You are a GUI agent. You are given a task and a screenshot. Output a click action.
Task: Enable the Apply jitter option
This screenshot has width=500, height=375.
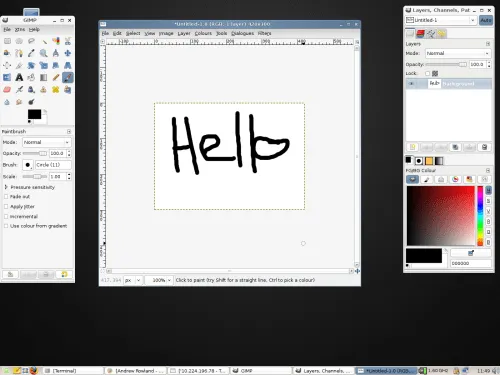[6, 207]
